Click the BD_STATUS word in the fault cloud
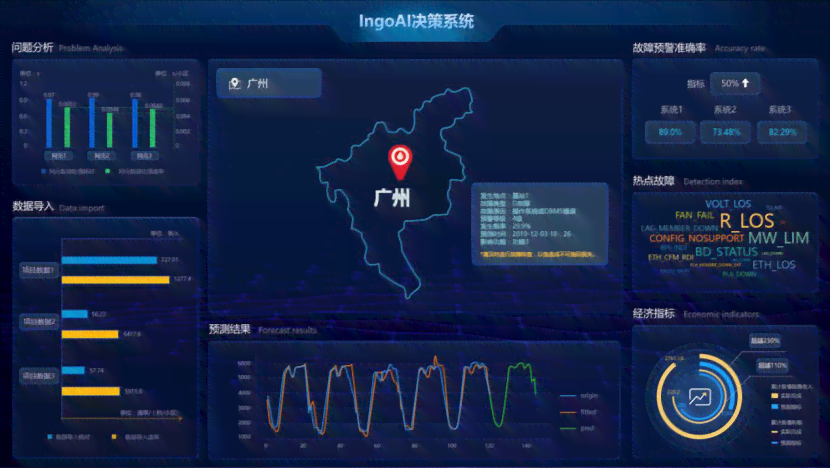Viewport: 830px width, 468px height. (x=726, y=251)
